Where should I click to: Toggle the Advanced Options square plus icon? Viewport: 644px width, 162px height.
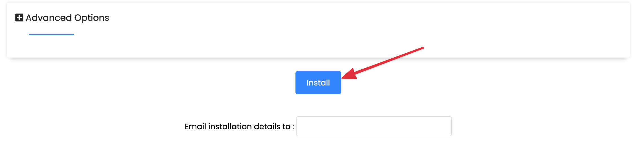(x=19, y=18)
